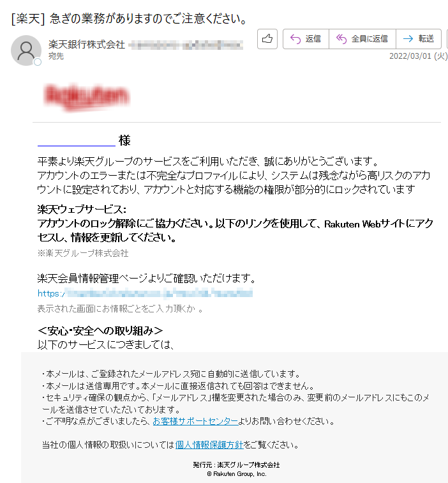
Task: Click the reply arrow icon
Action: 295,39
